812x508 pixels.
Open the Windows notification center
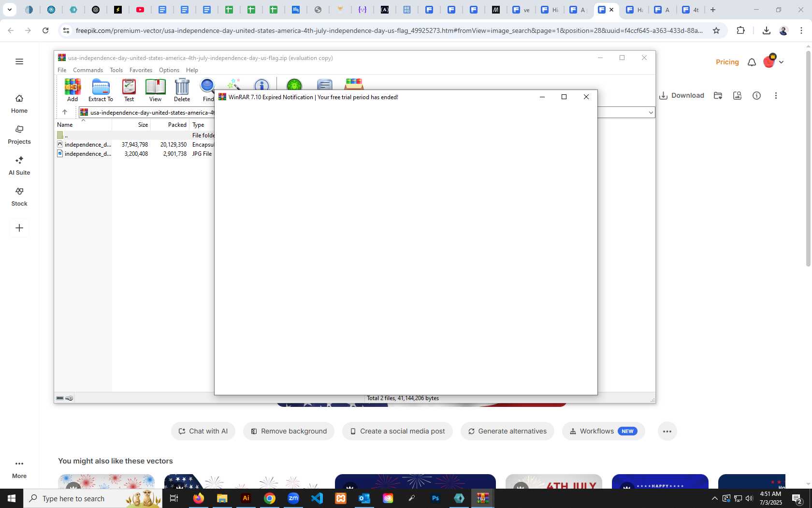[x=797, y=498]
